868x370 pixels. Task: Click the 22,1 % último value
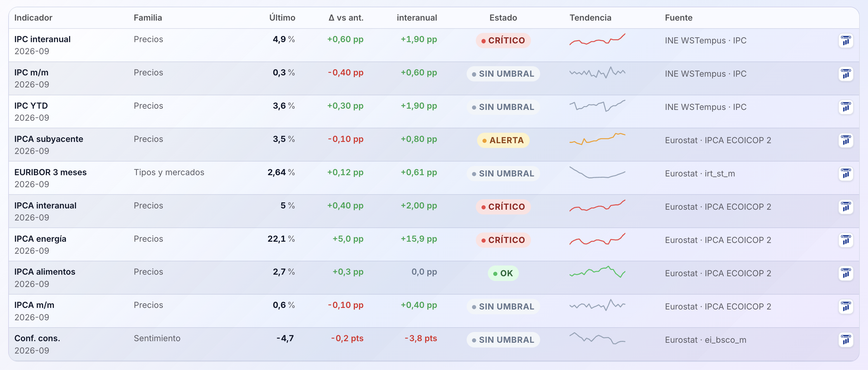(281, 239)
